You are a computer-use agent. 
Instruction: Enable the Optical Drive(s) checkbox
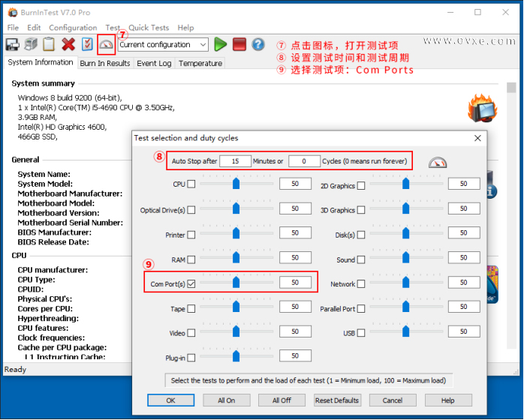(x=191, y=210)
